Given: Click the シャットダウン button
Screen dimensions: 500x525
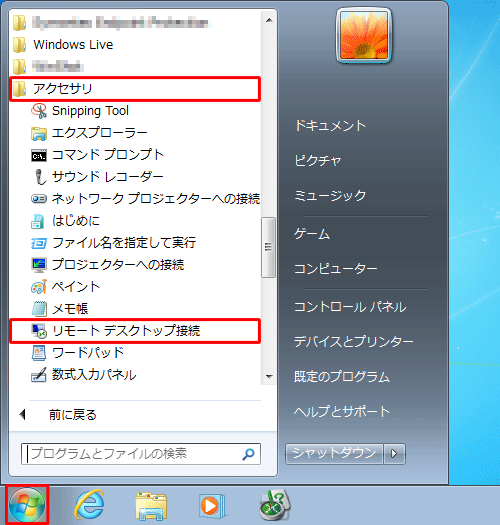Looking at the screenshot, I should (334, 454).
